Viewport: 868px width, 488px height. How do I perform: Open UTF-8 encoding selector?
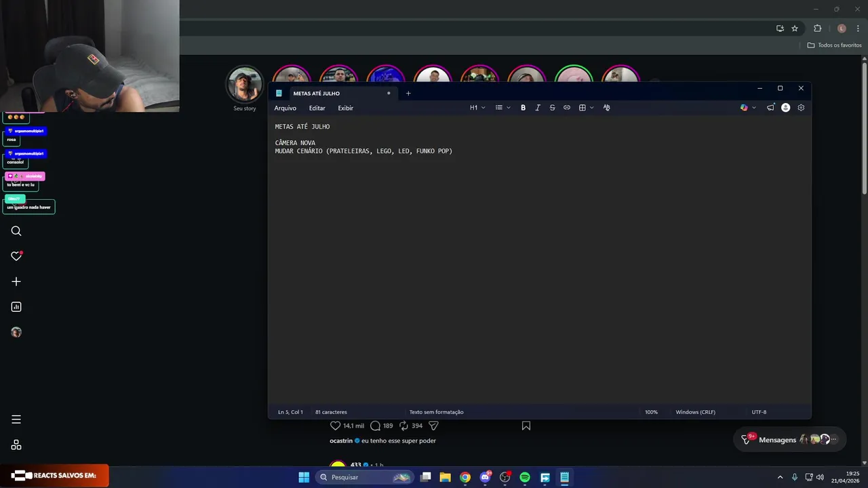point(759,412)
